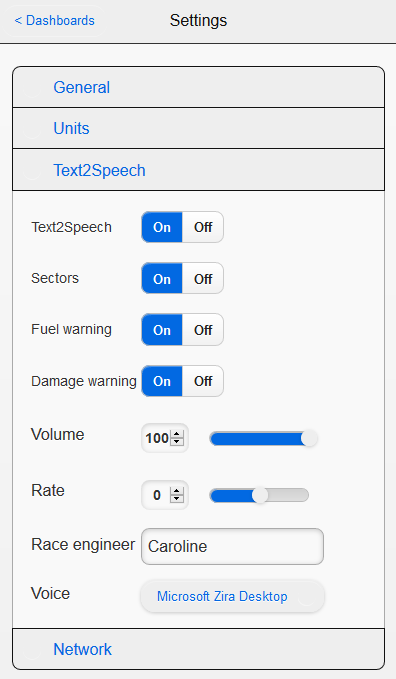The width and height of the screenshot is (396, 679).
Task: Increase Rate with the up arrow
Action: point(177,491)
